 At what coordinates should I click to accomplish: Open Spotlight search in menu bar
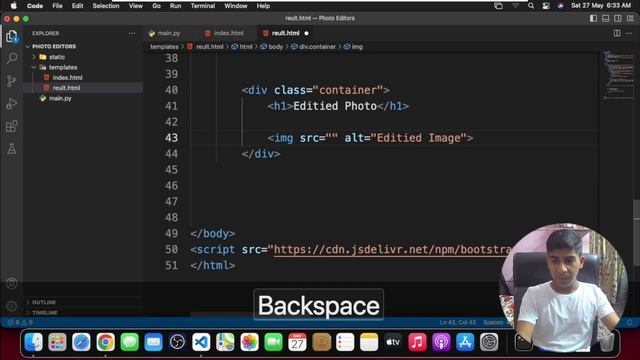click(x=531, y=6)
